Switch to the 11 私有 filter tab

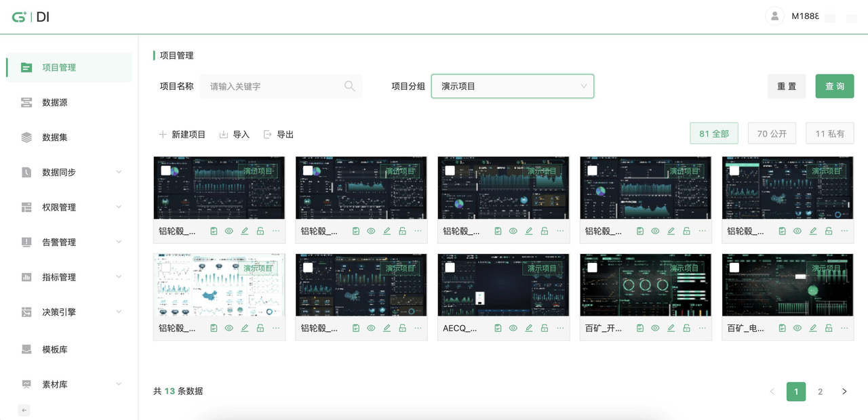point(829,133)
